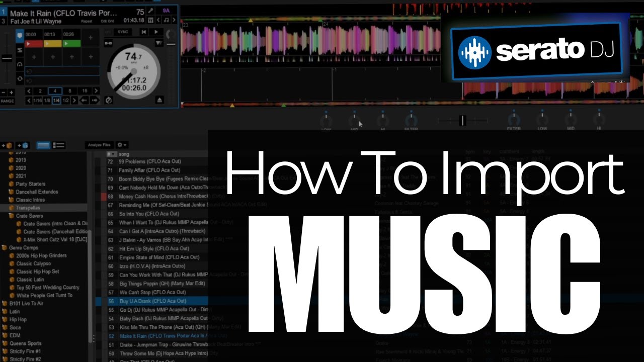Toggle the keylock link icon
This screenshot has height=362, width=644.
pyautogui.click(x=108, y=43)
